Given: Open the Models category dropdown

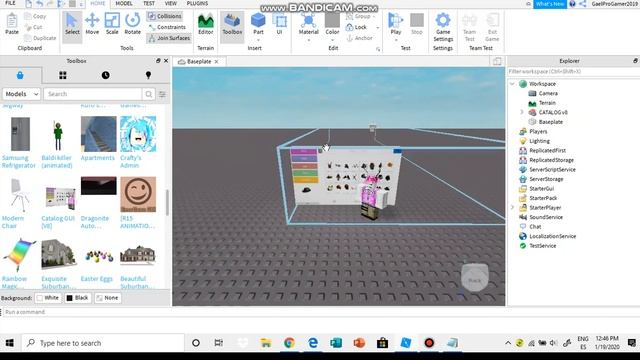Looking at the screenshot, I should [x=21, y=94].
